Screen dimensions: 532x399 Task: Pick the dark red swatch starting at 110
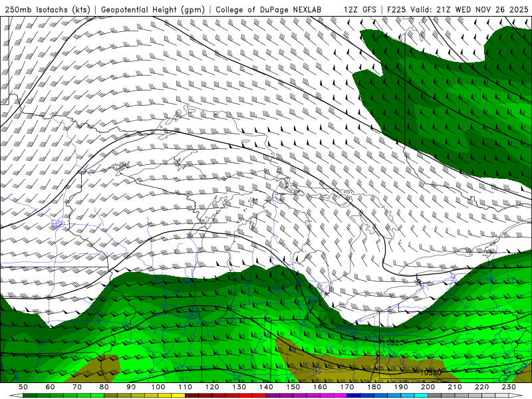[x=192, y=396]
